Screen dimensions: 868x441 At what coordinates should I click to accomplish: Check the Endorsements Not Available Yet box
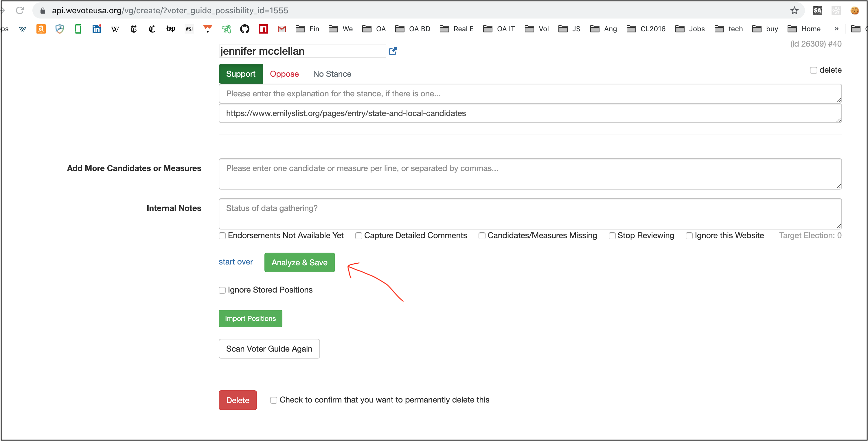tap(222, 236)
